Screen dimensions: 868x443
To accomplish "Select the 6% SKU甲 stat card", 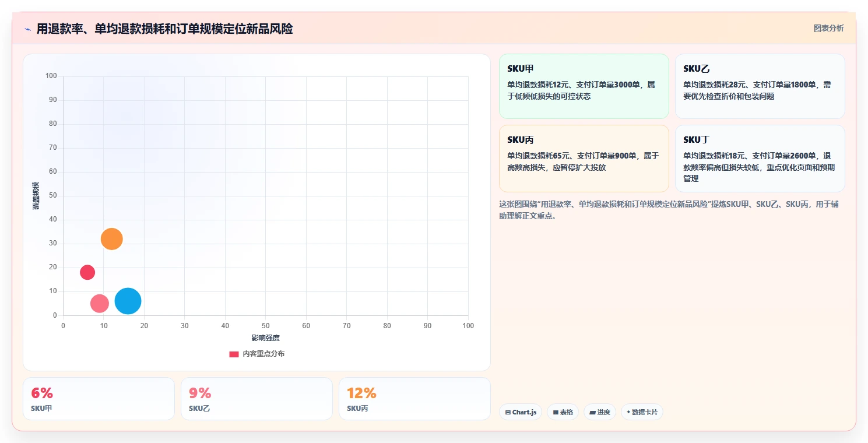I will click(x=99, y=399).
